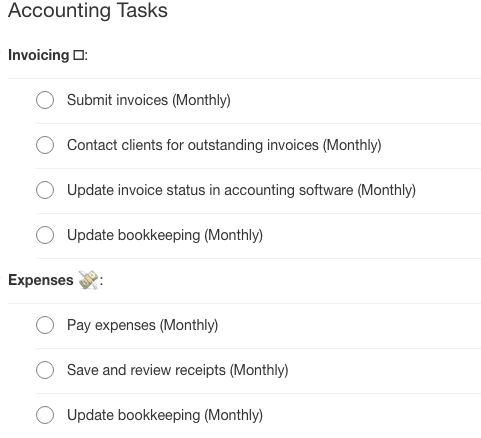Mark Update bookkeeping under Expenses as done
This screenshot has width=481, height=438.
click(x=45, y=415)
